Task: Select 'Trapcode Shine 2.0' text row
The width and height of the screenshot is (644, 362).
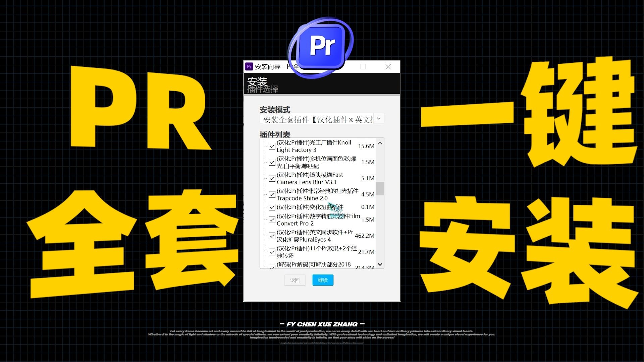Action: click(x=302, y=198)
